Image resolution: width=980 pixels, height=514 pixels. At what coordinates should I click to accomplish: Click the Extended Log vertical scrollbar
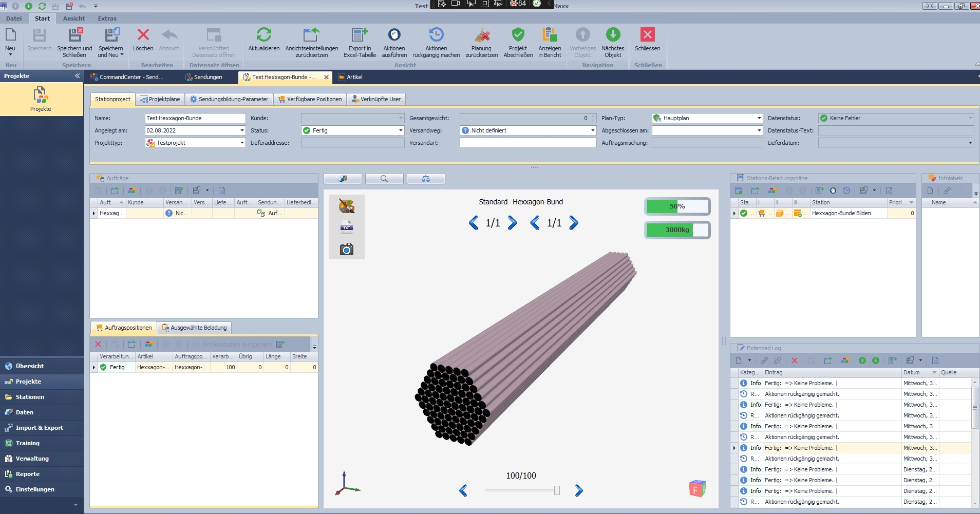(975, 408)
